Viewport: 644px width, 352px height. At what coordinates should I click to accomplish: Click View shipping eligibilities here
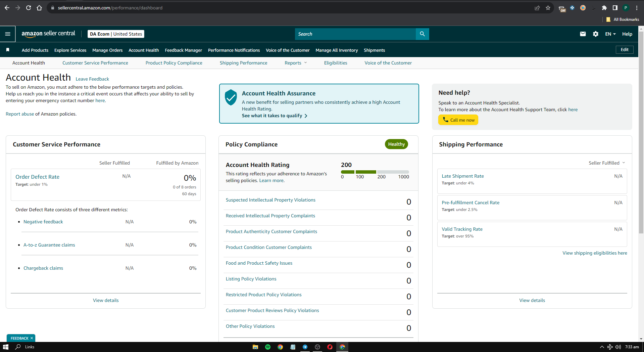tap(595, 253)
